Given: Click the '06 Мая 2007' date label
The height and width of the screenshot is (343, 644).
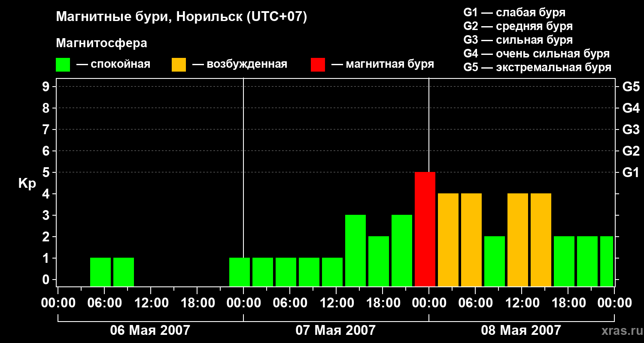Looking at the screenshot, I should [x=150, y=330].
